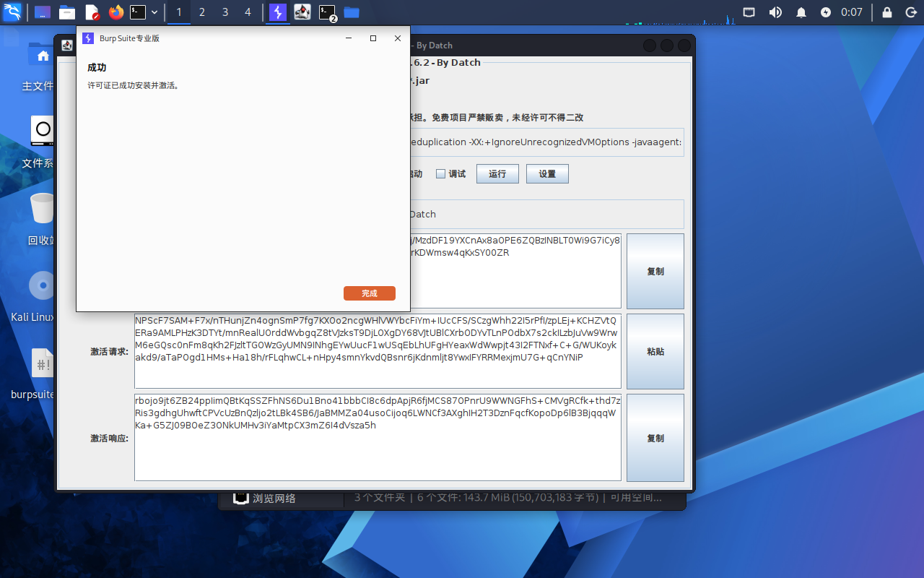Open 设置 in the loader window

tap(547, 174)
